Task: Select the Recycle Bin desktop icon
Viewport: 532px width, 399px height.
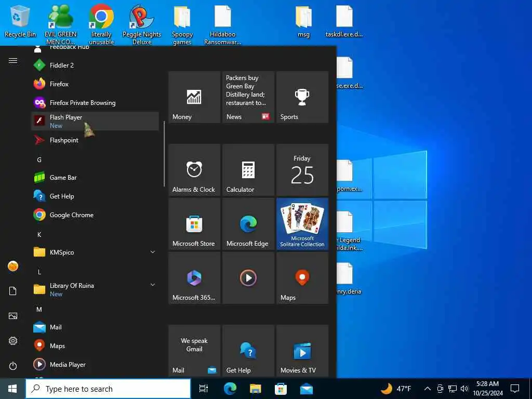Action: (x=20, y=22)
